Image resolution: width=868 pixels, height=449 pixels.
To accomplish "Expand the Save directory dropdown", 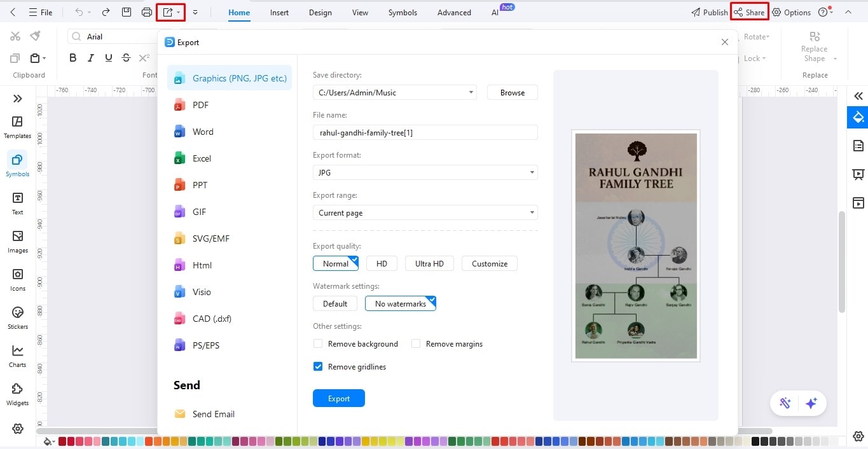I will 471,92.
